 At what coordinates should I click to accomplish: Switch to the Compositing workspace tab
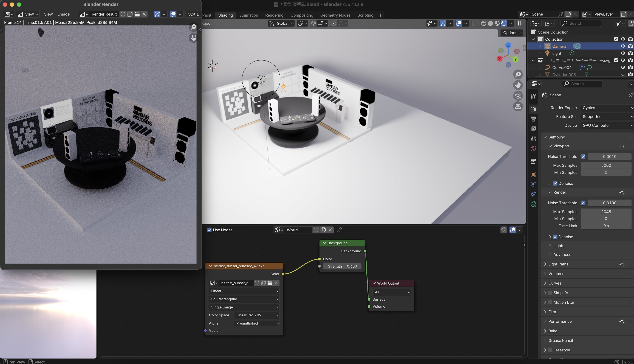(302, 15)
